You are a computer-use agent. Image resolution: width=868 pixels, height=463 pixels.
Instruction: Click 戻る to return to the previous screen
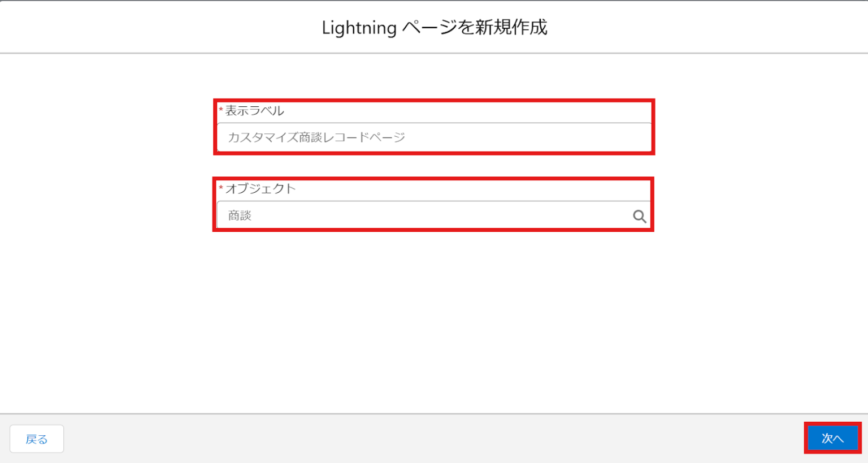click(36, 438)
